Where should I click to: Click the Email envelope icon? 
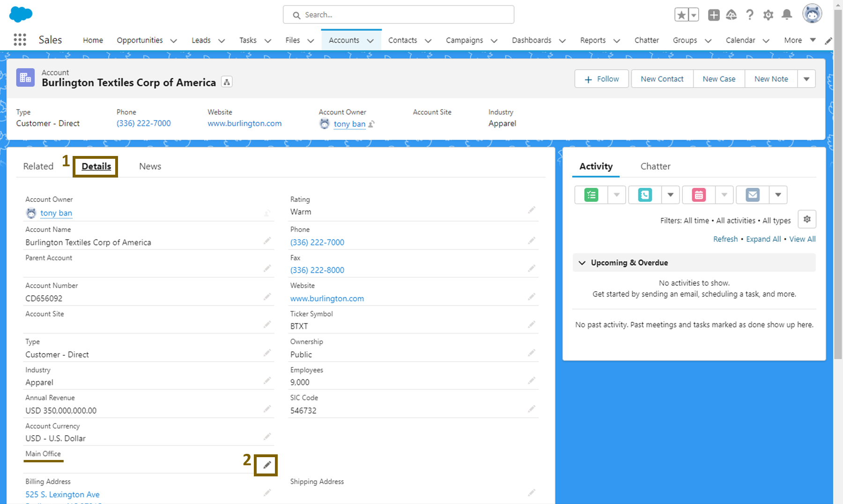[x=753, y=195]
